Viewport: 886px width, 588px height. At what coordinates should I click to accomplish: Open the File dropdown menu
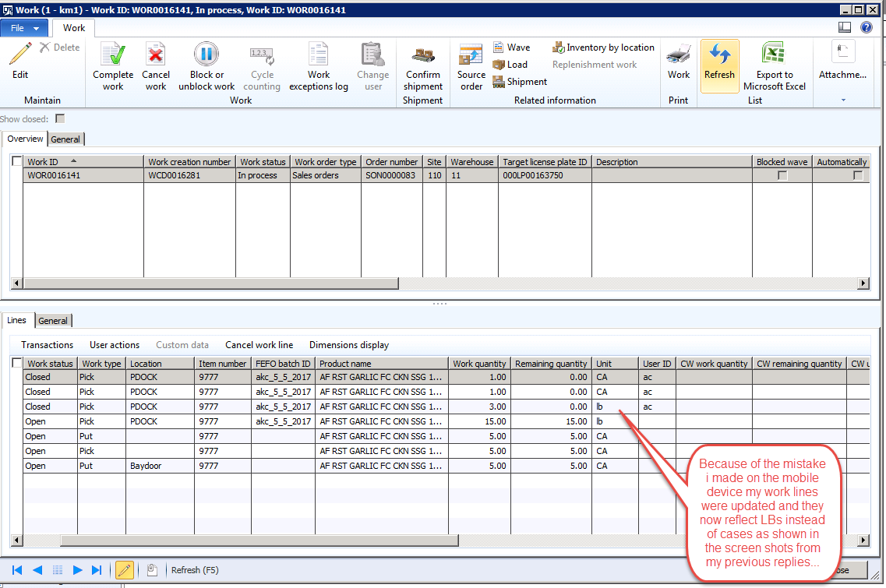click(26, 28)
